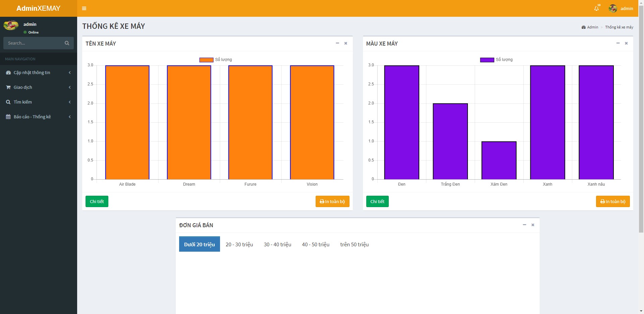Close the ĐƠN GIÁ BÁN panel
Screen dimensions: 644x314
coord(533,225)
